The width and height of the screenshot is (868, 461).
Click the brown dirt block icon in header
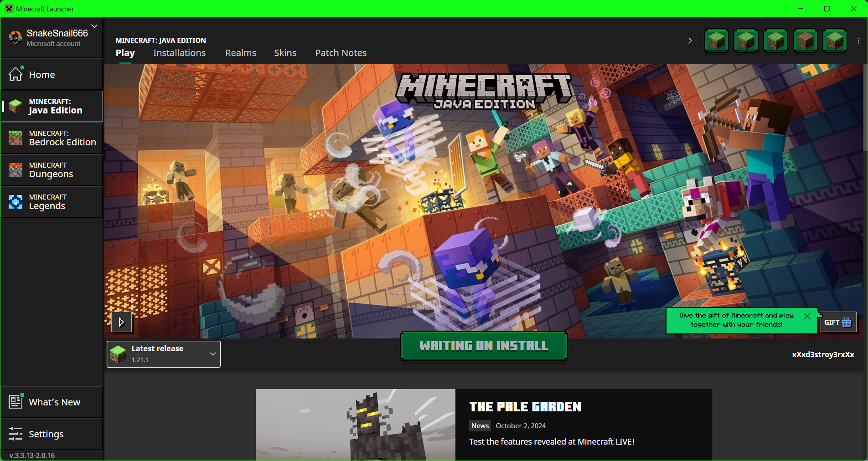coord(805,41)
